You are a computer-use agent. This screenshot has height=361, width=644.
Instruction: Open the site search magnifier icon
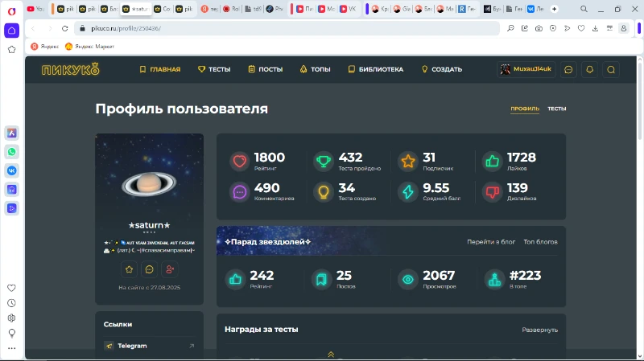(611, 70)
